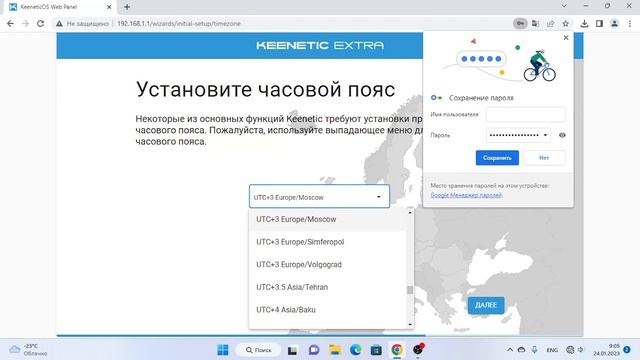The width and height of the screenshot is (640, 360).
Task: Click the Keenetic Extra logo
Action: pos(320,45)
